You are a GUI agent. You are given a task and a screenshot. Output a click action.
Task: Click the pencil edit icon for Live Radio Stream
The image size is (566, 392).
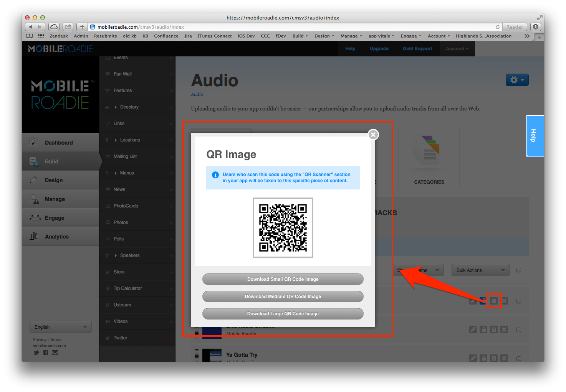click(x=473, y=329)
